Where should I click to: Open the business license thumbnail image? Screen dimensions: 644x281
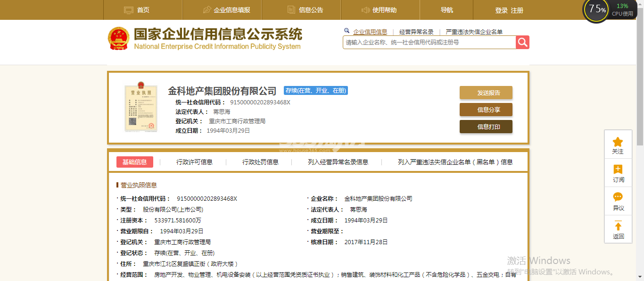(141, 108)
